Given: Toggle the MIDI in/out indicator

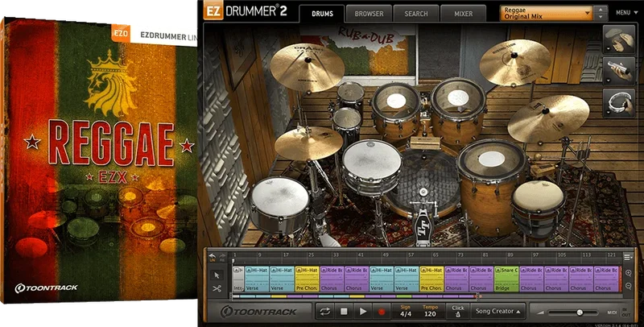Looking at the screenshot, I should 617,313.
